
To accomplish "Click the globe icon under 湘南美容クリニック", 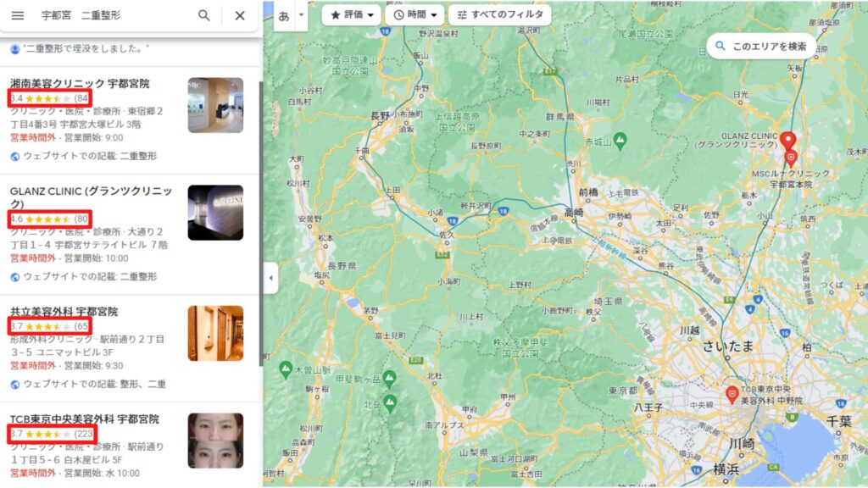I will [x=15, y=157].
